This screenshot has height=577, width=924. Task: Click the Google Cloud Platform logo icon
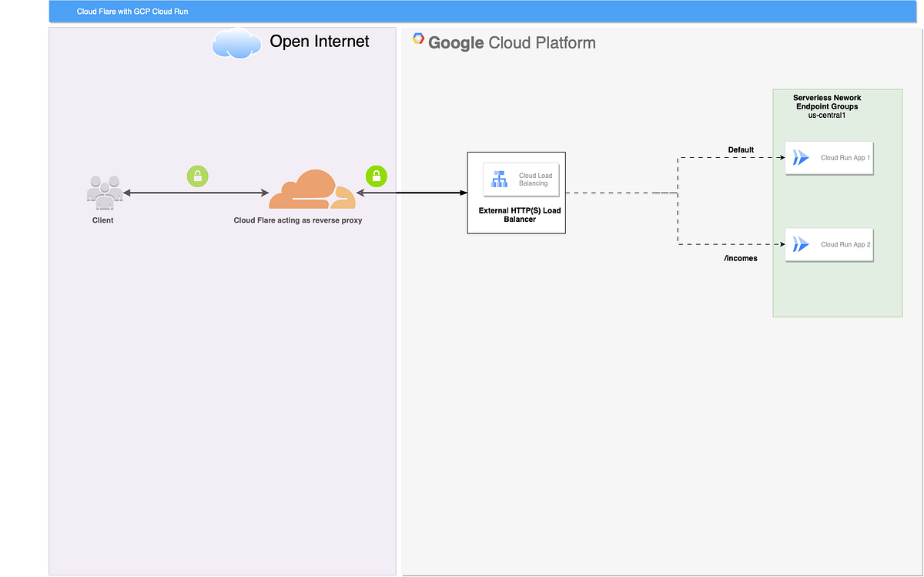[x=418, y=39]
